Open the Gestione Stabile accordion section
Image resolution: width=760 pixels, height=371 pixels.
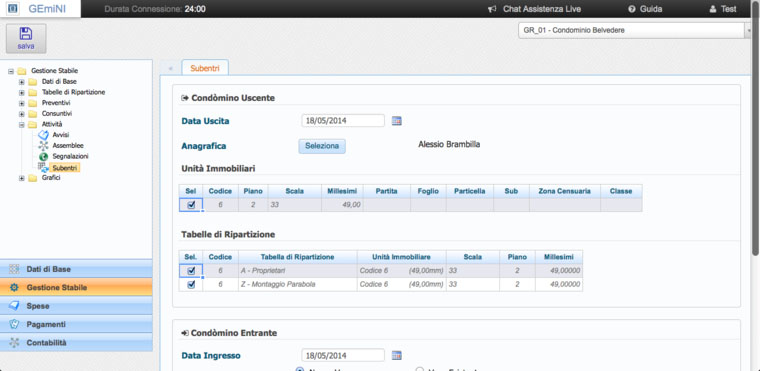pos(76,288)
